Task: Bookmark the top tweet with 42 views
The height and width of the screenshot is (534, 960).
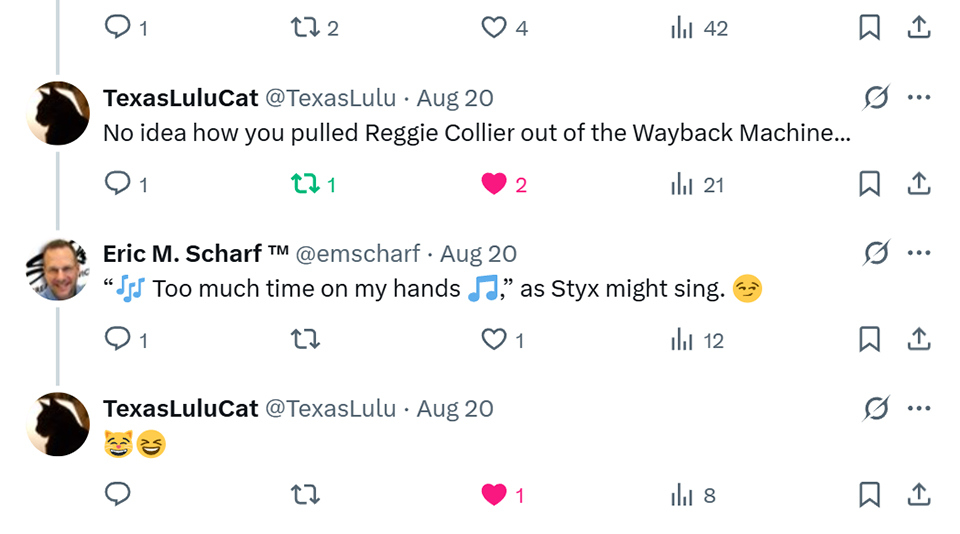Action: (869, 28)
